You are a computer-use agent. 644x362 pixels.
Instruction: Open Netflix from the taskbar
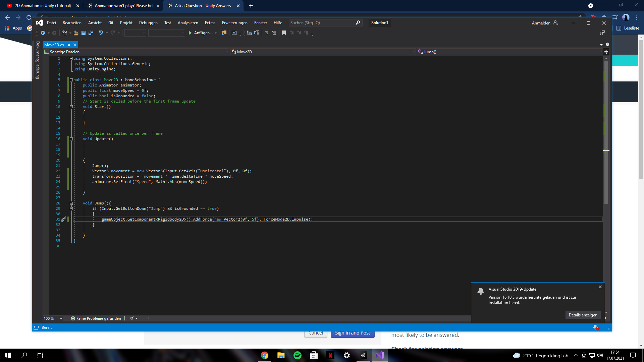pos(330,355)
